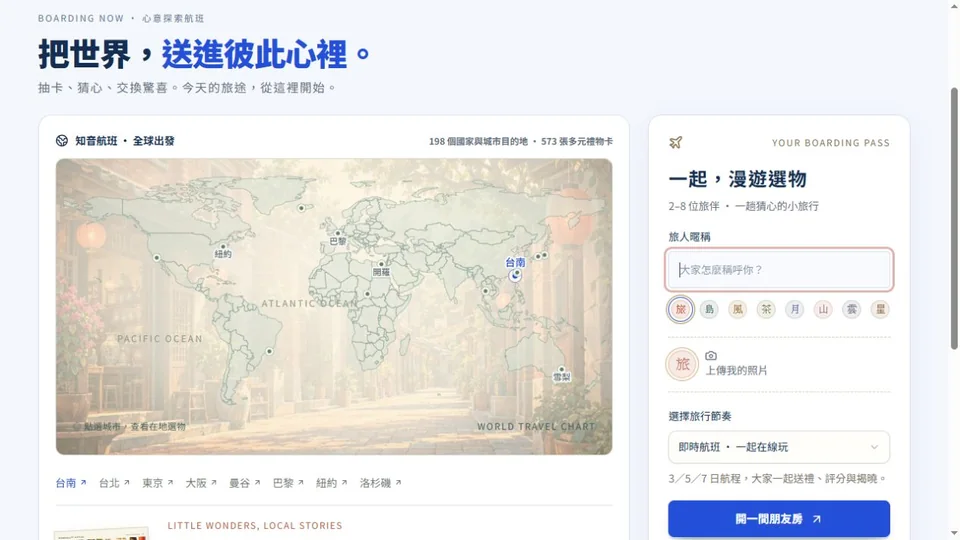The image size is (960, 540).
Task: Click the camera icon to upload a photo
Action: tap(711, 356)
